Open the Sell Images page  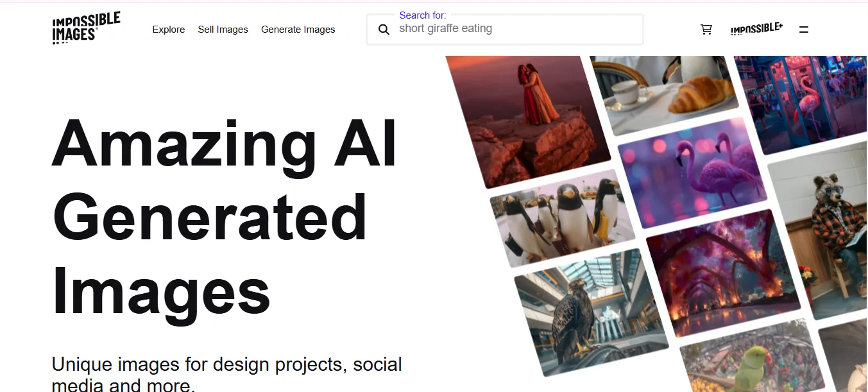[223, 30]
